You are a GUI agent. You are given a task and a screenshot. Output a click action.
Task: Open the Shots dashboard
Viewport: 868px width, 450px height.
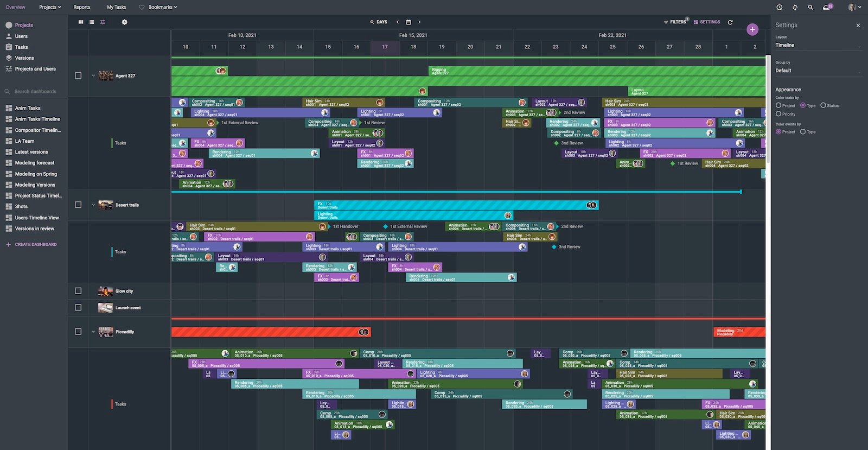[x=21, y=207]
